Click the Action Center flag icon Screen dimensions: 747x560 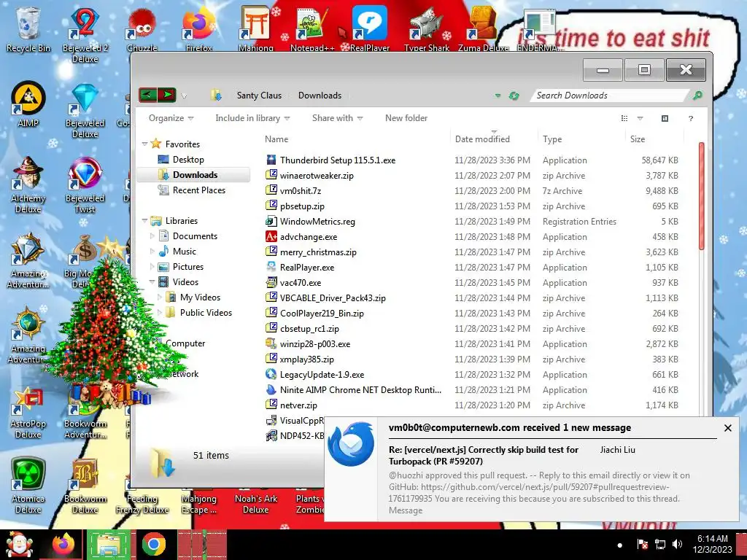(642, 544)
